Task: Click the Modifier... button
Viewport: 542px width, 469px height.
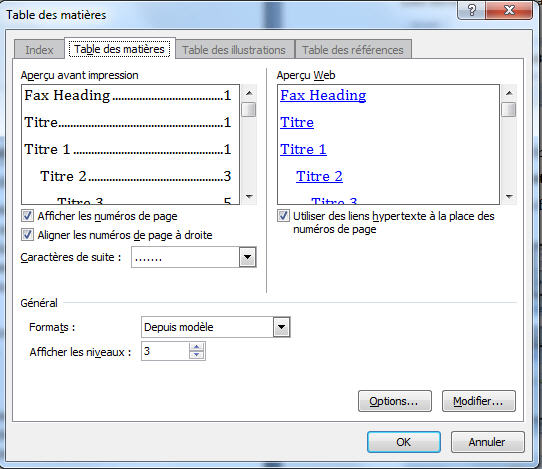Action: pyautogui.click(x=479, y=401)
